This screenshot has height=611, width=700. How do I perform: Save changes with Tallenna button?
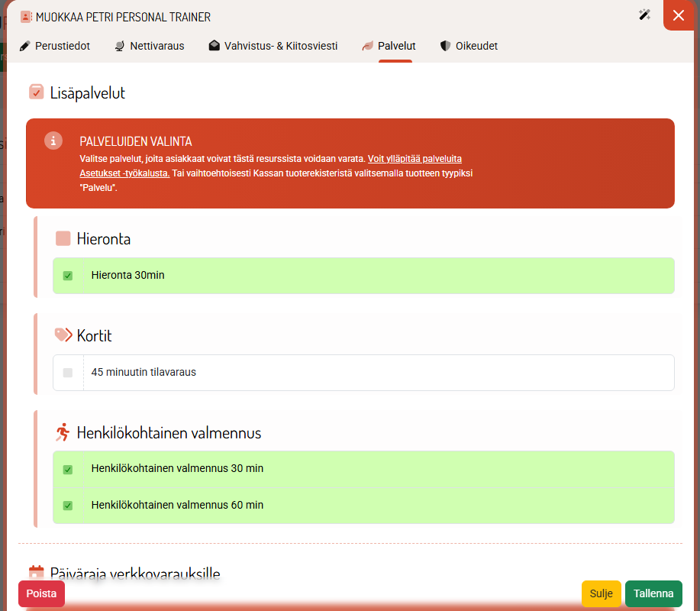[653, 593]
